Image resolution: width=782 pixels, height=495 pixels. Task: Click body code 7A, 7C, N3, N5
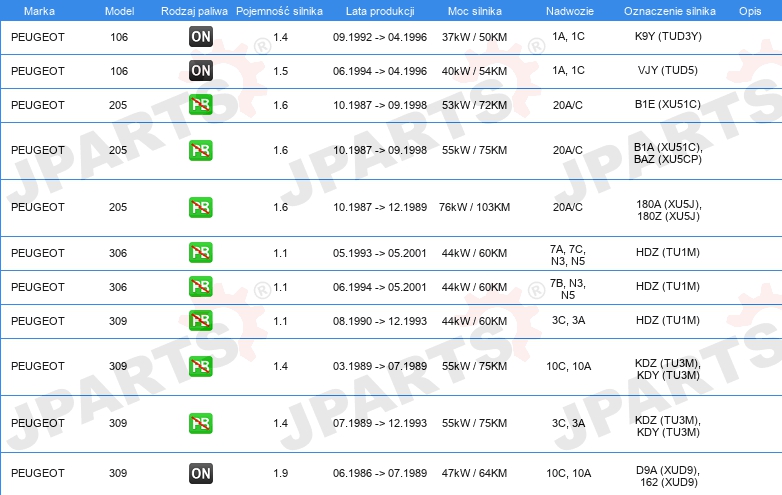coord(568,255)
